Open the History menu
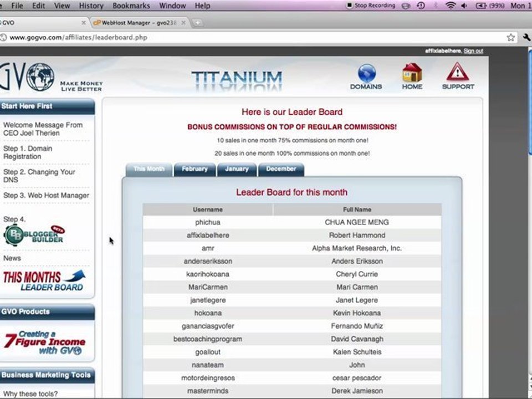 [91, 6]
